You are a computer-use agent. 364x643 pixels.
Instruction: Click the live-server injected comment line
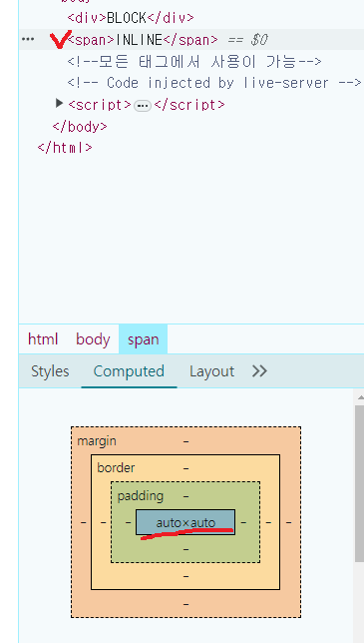[214, 83]
